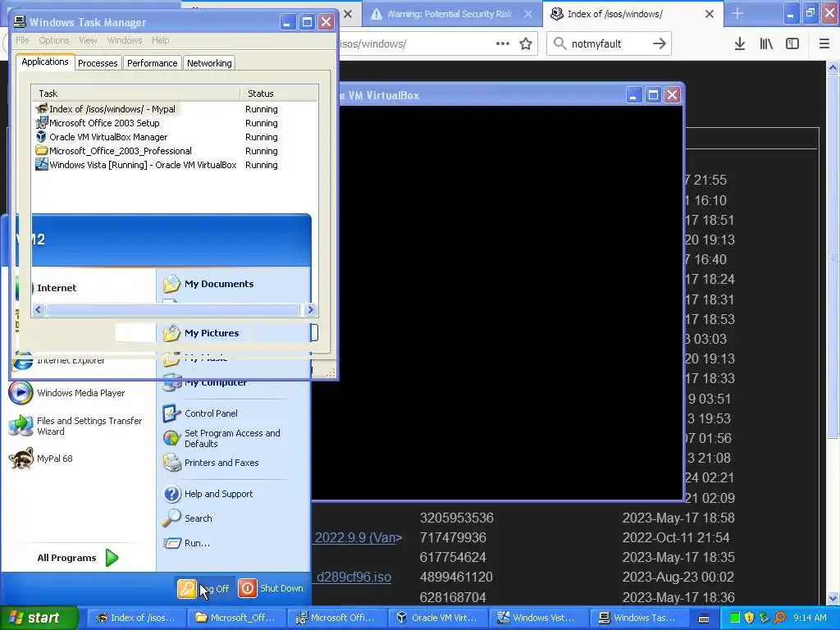Select the Applications tab

tap(45, 62)
